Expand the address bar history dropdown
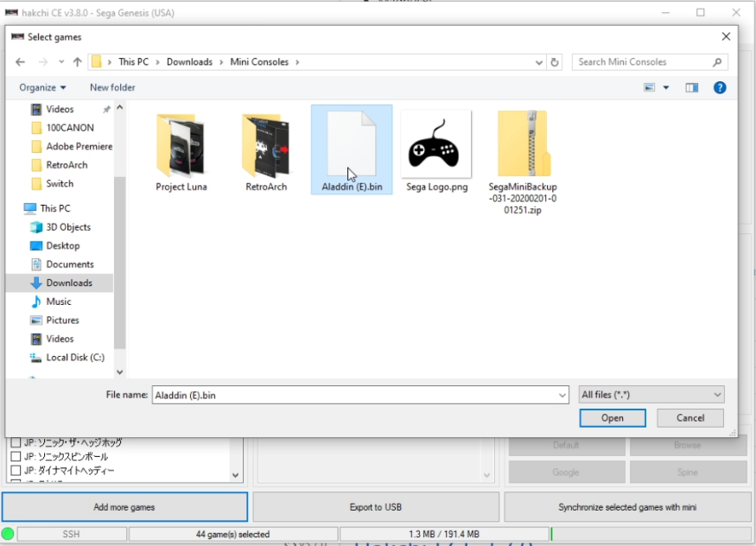The height and width of the screenshot is (546, 756). point(538,62)
